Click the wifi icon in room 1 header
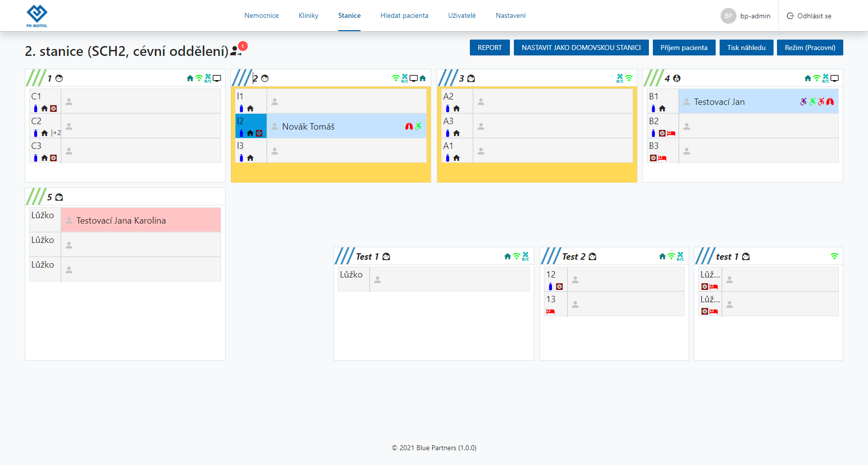The width and height of the screenshot is (868, 465). pyautogui.click(x=199, y=78)
